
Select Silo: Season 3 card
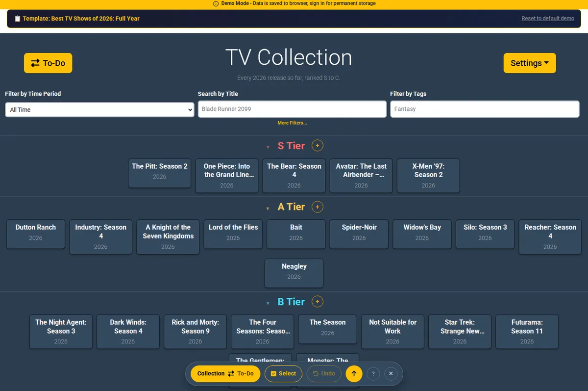485,234
